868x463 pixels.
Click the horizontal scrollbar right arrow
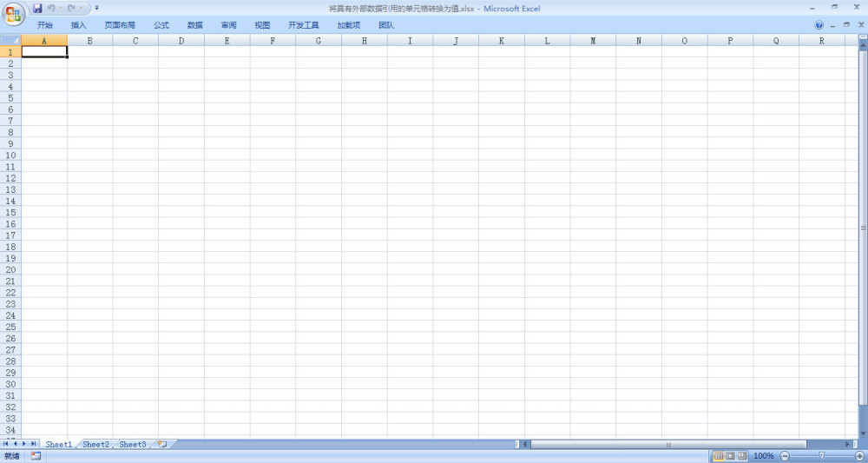847,444
